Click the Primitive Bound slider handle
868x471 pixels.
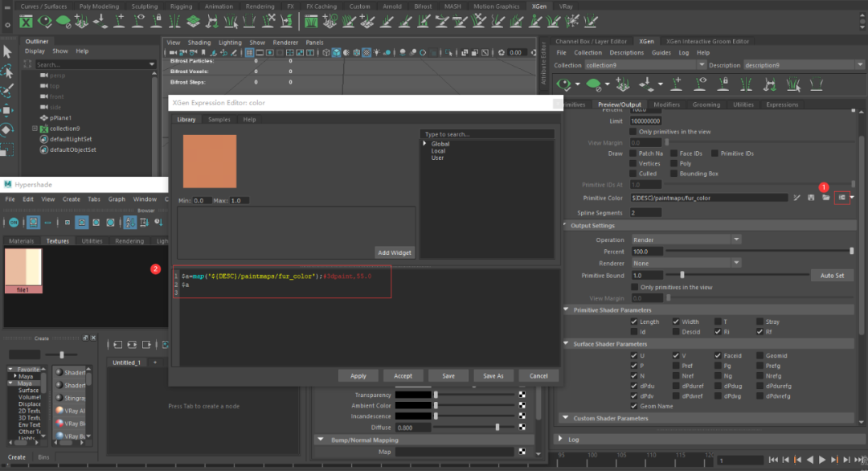(682, 275)
